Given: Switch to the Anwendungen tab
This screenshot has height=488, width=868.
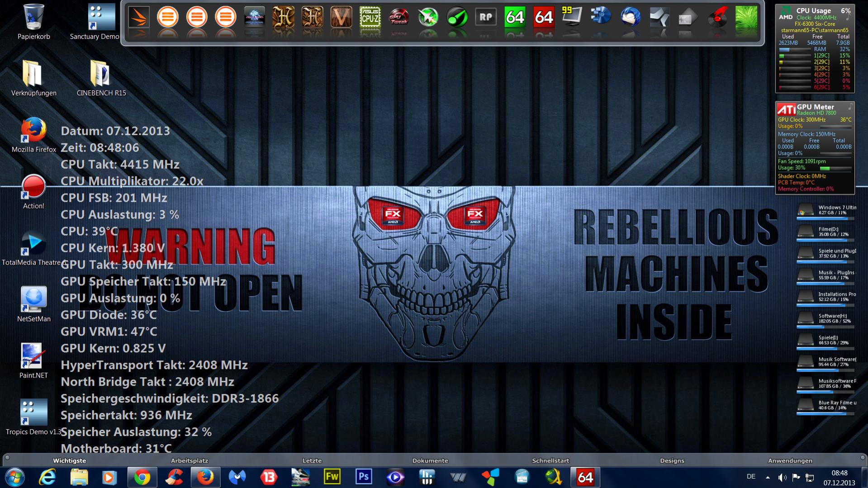Looking at the screenshot, I should (x=790, y=460).
